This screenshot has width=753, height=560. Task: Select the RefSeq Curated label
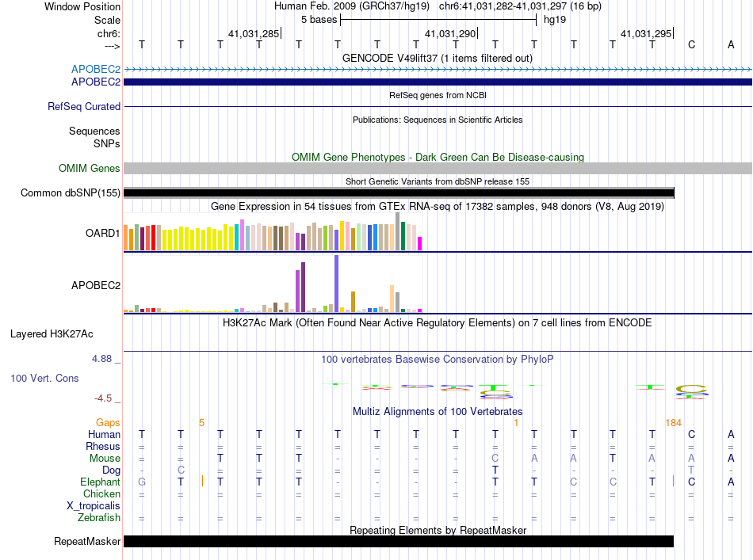[x=83, y=106]
